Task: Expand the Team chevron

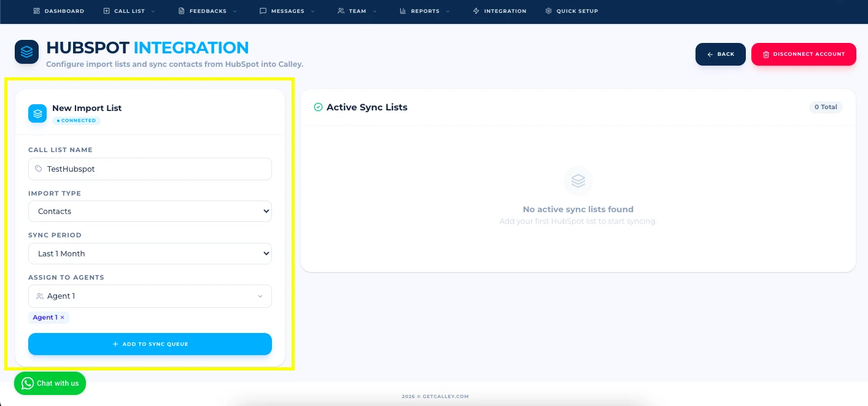Action: pos(374,11)
